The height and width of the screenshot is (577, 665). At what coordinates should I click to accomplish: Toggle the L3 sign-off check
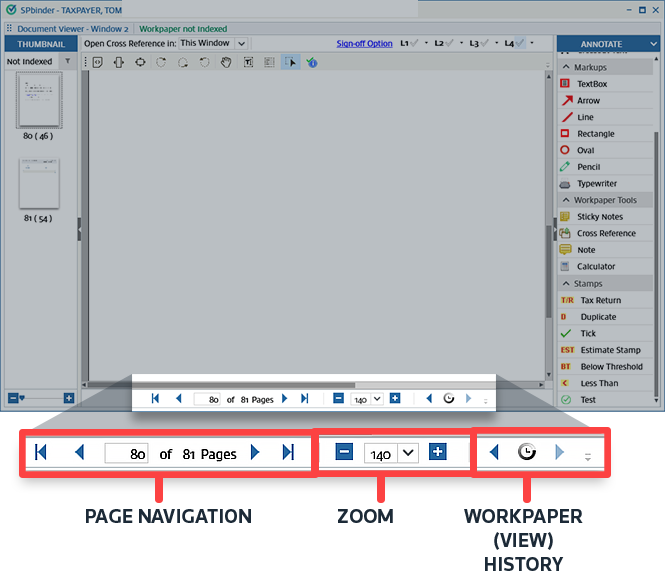tap(479, 43)
